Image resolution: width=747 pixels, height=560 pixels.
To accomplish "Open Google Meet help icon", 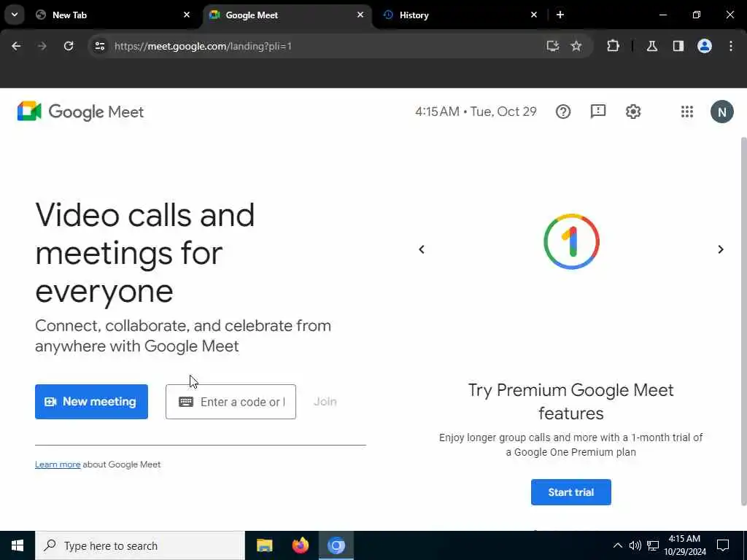I will coord(562,112).
